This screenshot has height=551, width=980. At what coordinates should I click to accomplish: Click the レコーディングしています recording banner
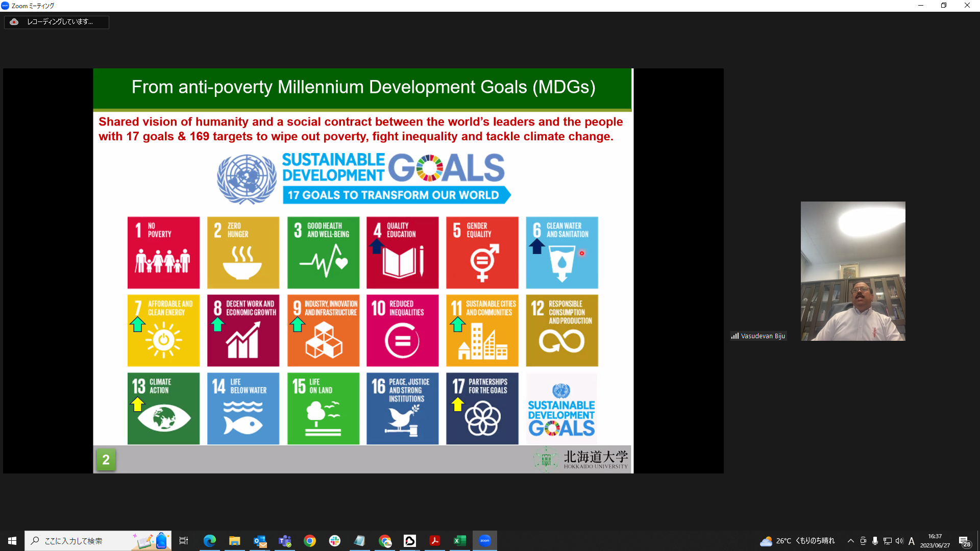pos(56,22)
